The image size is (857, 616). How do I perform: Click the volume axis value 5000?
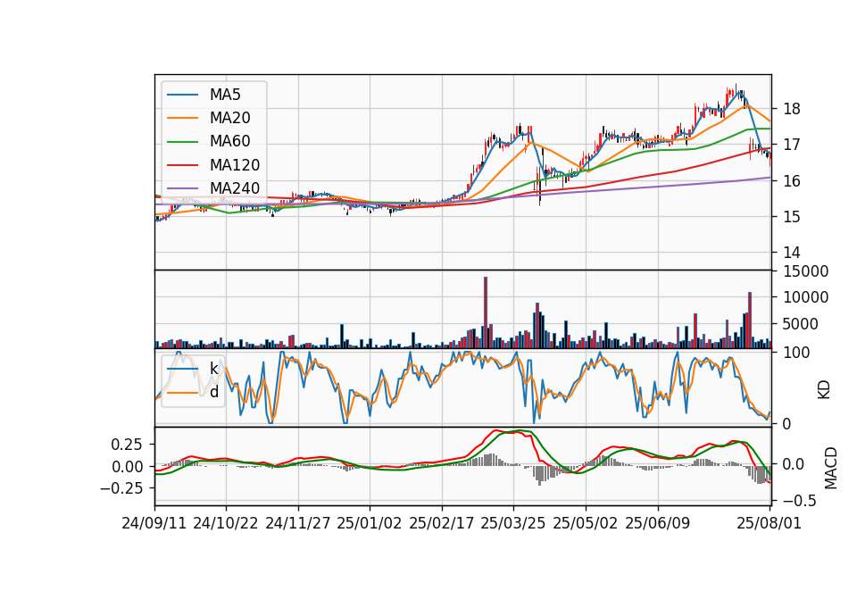pyautogui.click(x=801, y=324)
